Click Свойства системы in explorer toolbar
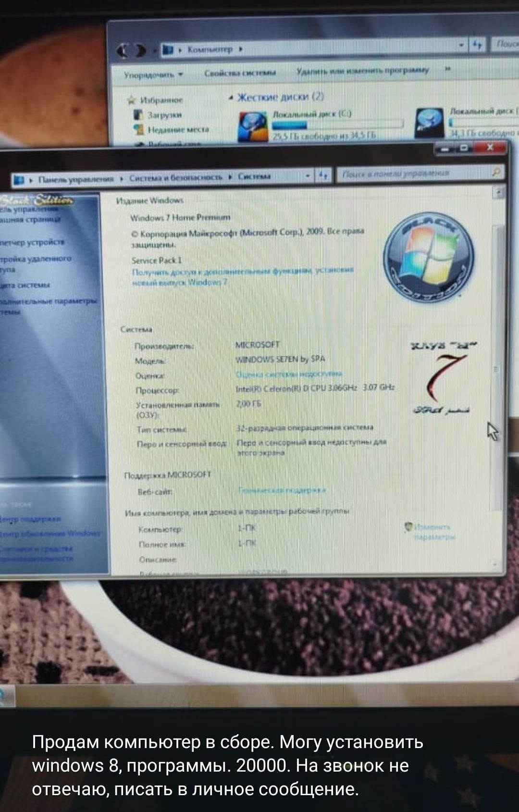This screenshot has width=519, height=812. click(240, 73)
